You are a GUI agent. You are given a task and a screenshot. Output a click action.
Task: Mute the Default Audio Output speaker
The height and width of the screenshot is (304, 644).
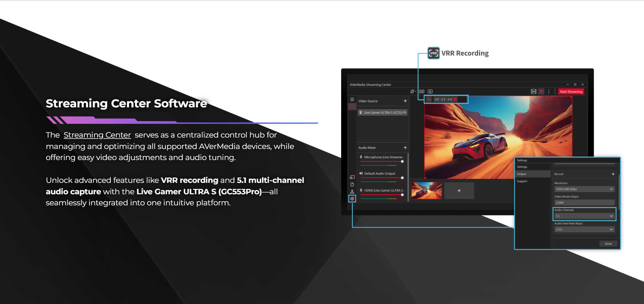coord(361,173)
